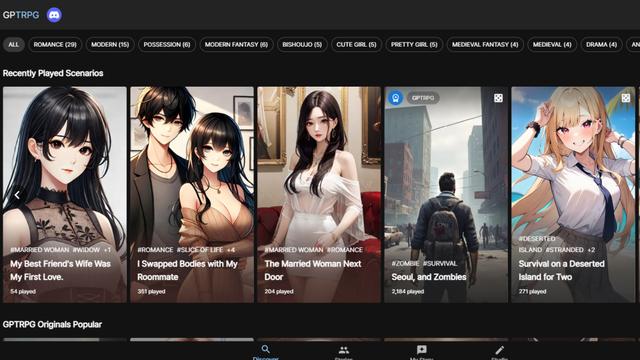
Task: Filter by ROMANCE (29) tag
Action: coord(55,44)
